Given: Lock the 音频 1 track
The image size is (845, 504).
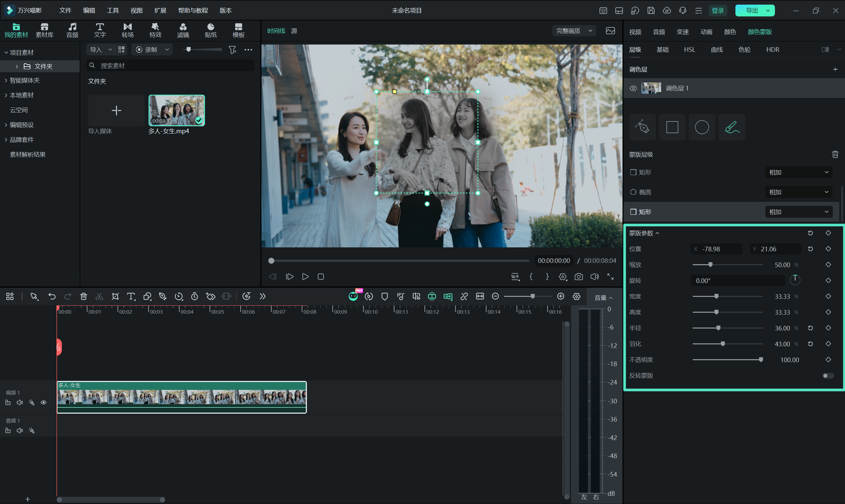Looking at the screenshot, I should tap(8, 431).
